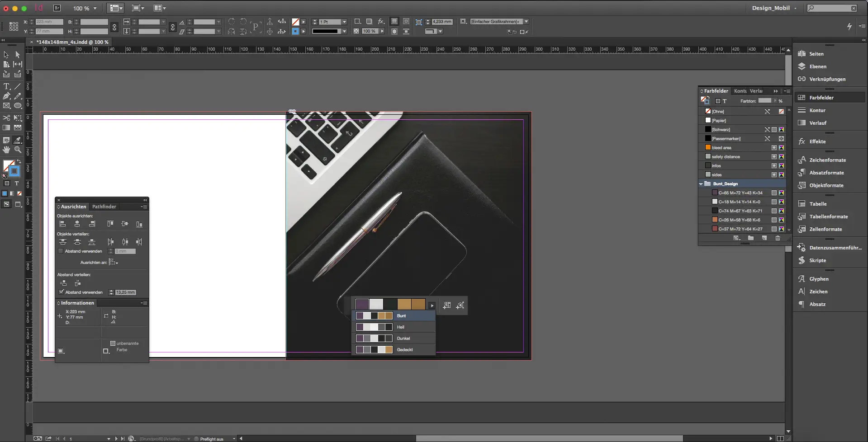Viewport: 868px width, 442px height.
Task: Toggle constrain proportions chain link icon
Action: pyautogui.click(x=114, y=27)
